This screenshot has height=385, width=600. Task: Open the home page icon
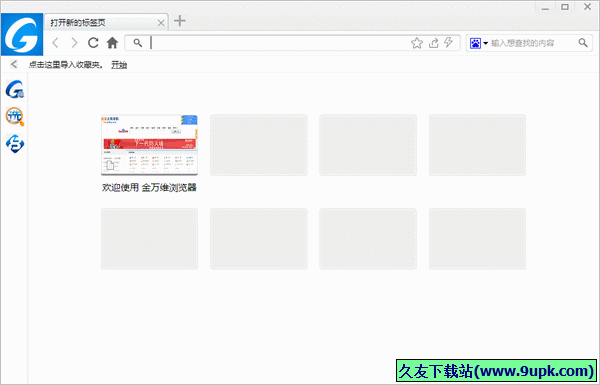[x=112, y=43]
